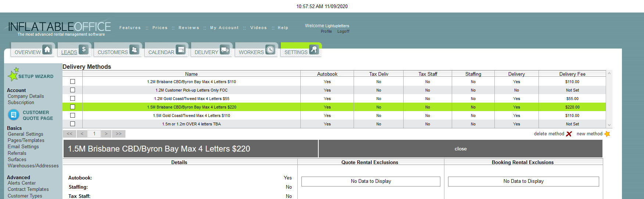Click the Setup Wizard star icon
644x199 pixels.
click(13, 74)
